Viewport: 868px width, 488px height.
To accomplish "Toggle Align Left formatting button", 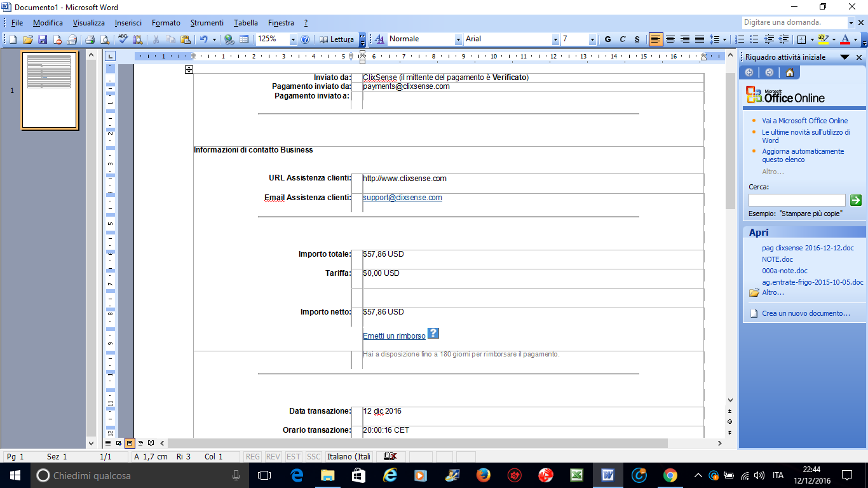I will pyautogui.click(x=656, y=39).
